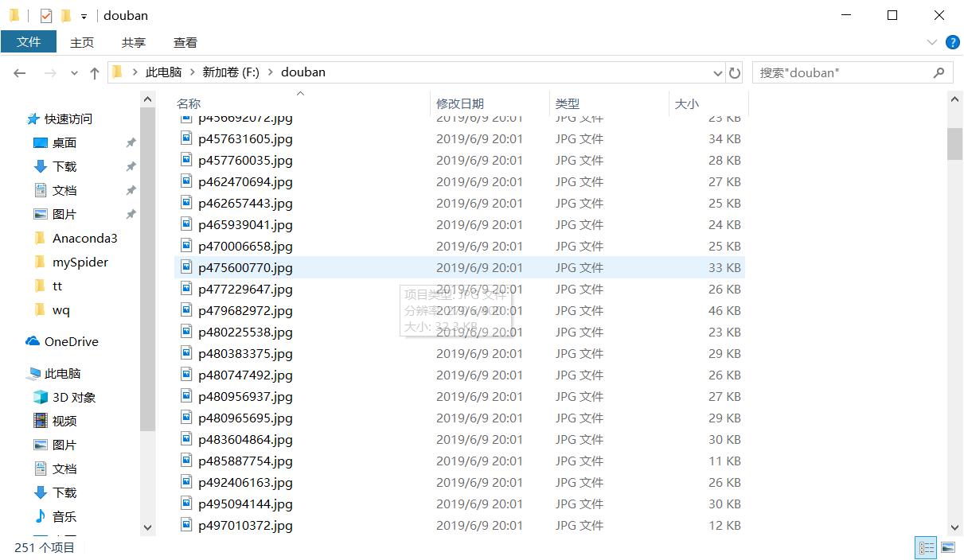Select the file p480225538.jpg

[246, 332]
